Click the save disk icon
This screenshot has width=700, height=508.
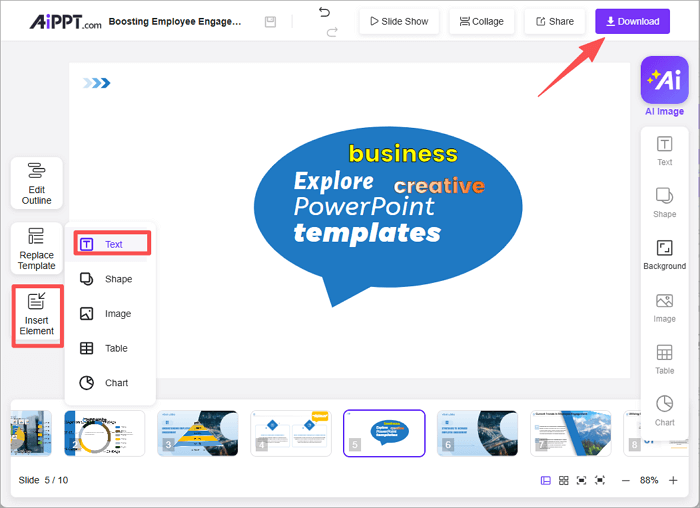click(x=270, y=21)
